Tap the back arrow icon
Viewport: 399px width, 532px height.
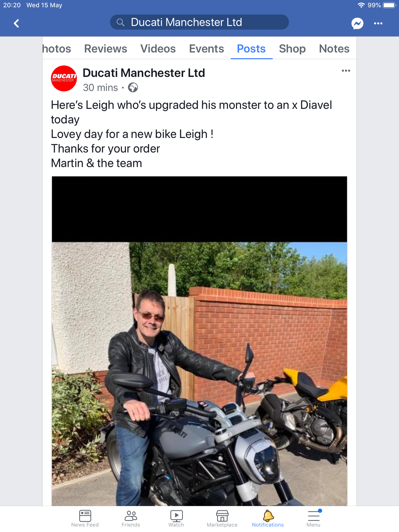[x=16, y=23]
